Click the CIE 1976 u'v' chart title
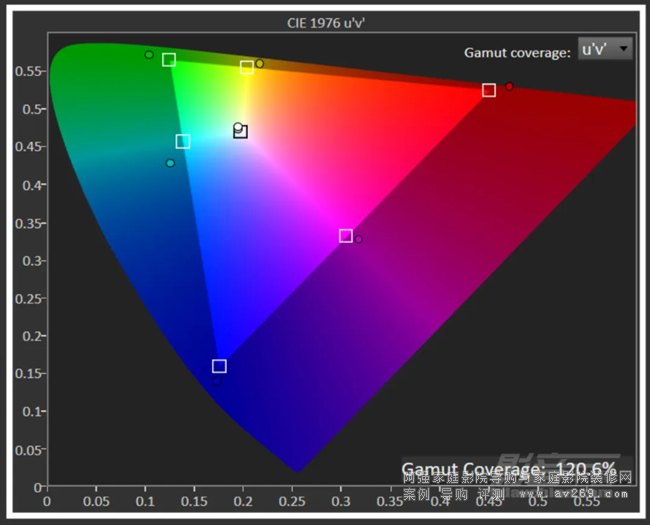650x525 pixels. 324,22
